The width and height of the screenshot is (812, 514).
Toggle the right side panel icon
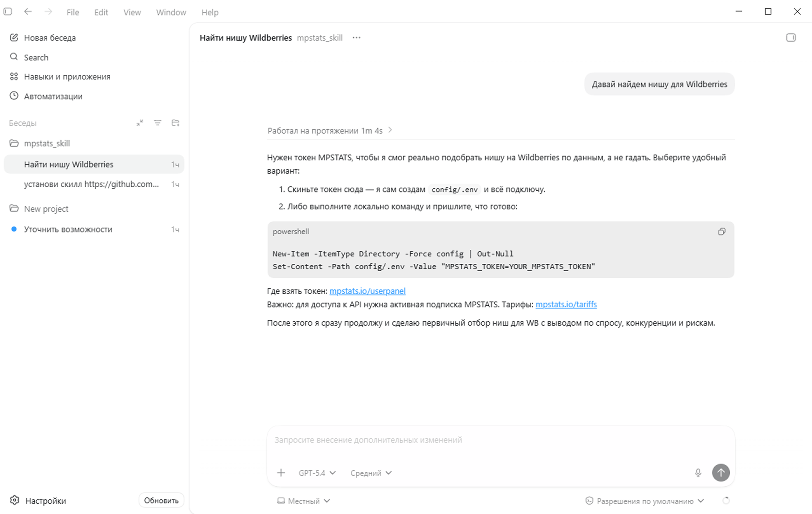[791, 38]
